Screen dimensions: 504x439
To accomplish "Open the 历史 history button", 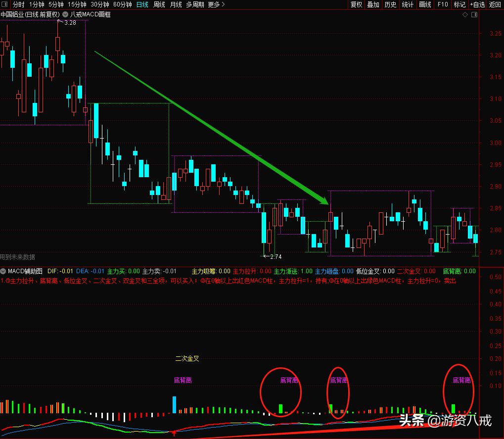I will click(x=390, y=4).
